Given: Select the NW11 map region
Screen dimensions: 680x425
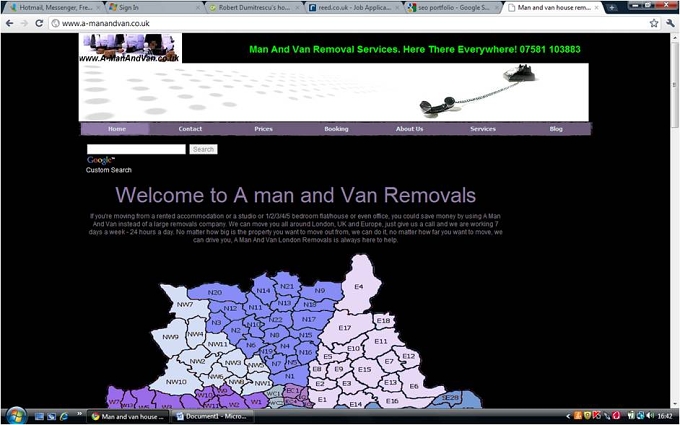Looking at the screenshot, I should [x=218, y=344].
